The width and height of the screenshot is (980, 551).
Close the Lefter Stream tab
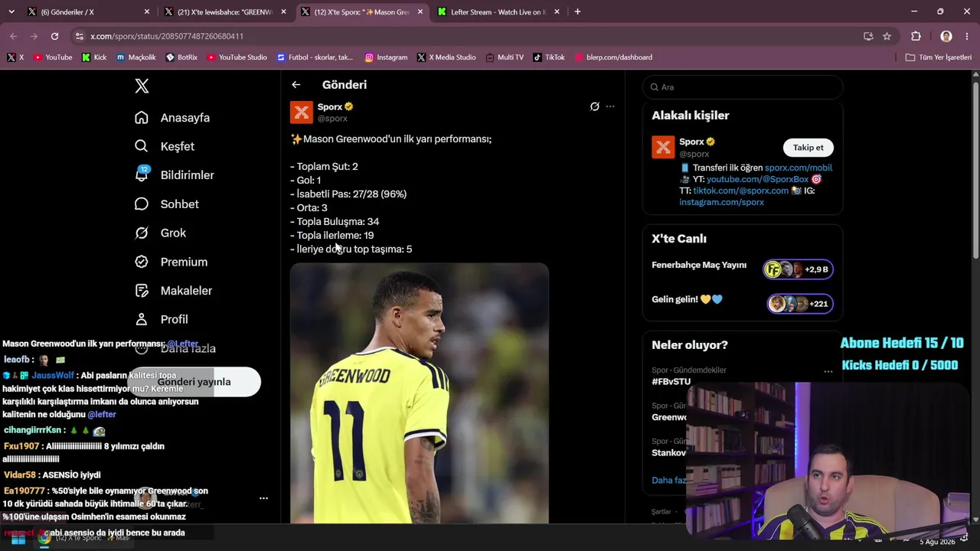[557, 12]
